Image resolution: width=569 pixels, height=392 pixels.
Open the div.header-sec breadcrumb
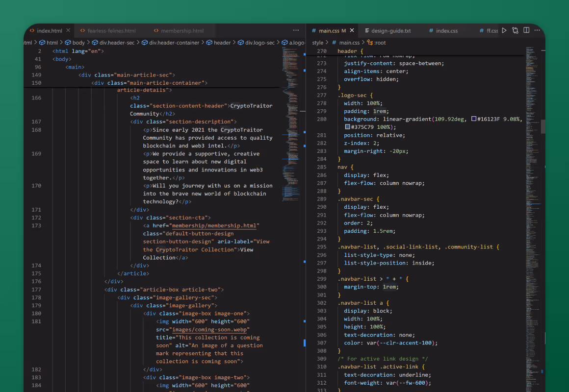[x=113, y=43]
